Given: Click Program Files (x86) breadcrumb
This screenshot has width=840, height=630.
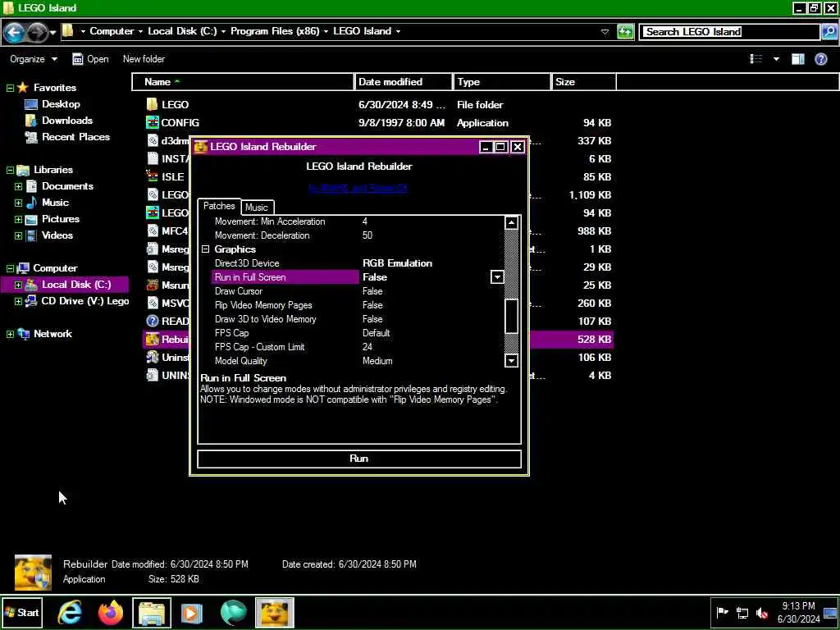Looking at the screenshot, I should [x=275, y=31].
